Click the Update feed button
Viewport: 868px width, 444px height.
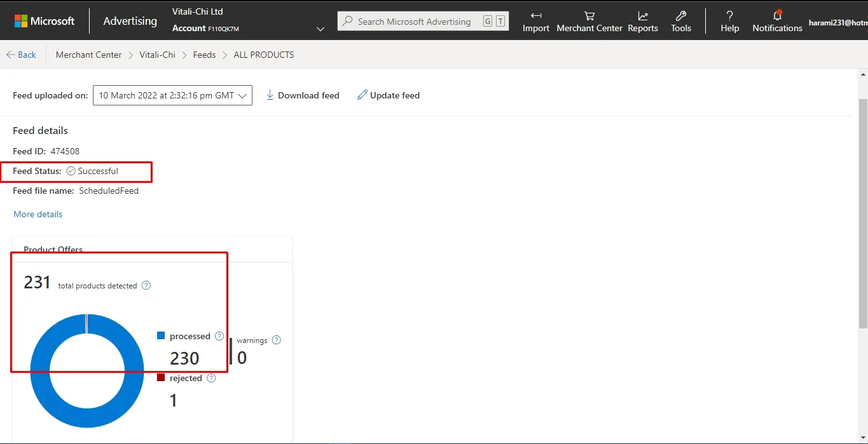pyautogui.click(x=388, y=95)
